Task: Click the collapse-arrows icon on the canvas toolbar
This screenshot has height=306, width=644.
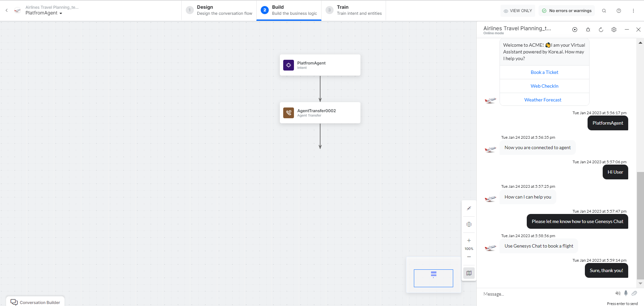Action: coord(469,208)
